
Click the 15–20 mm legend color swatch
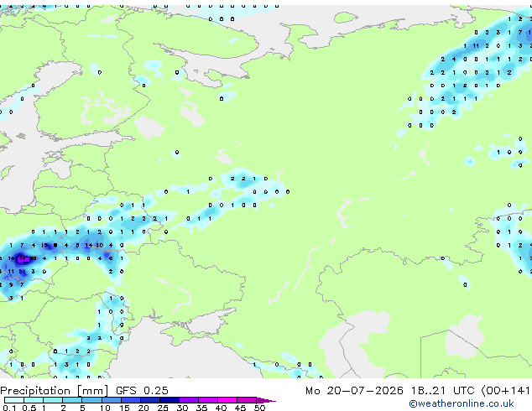click(131, 400)
